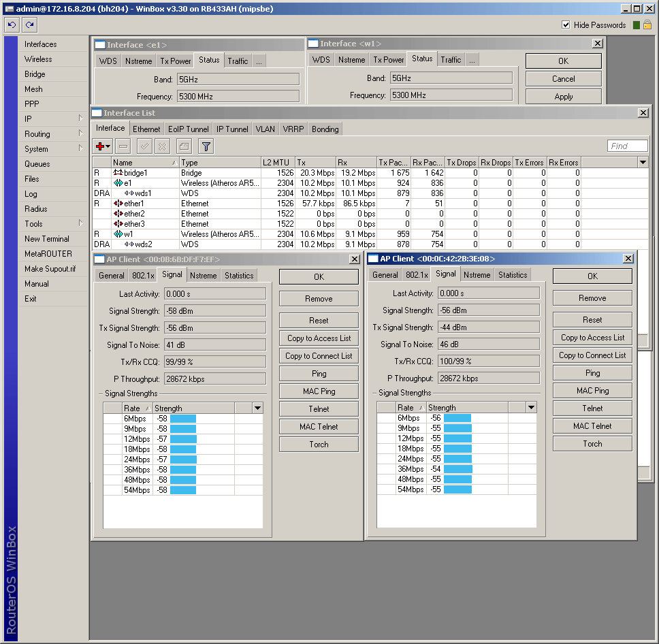Viewport: 659px width, 644px height.
Task: Click the Torch button in the right AP Client
Action: [592, 444]
